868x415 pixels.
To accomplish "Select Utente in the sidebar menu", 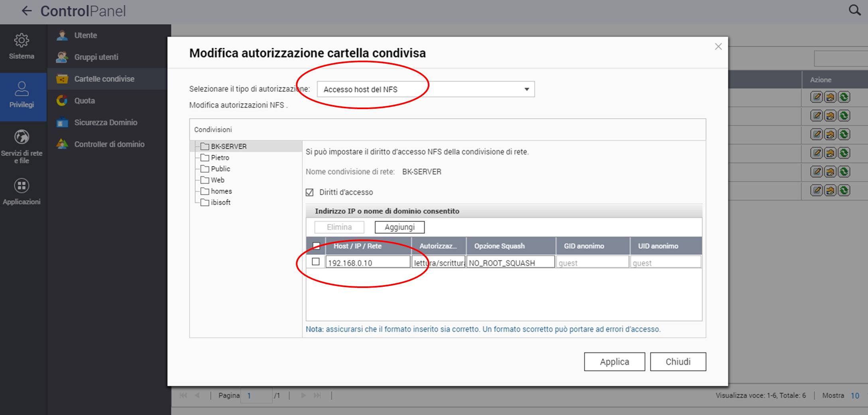I will pos(85,35).
